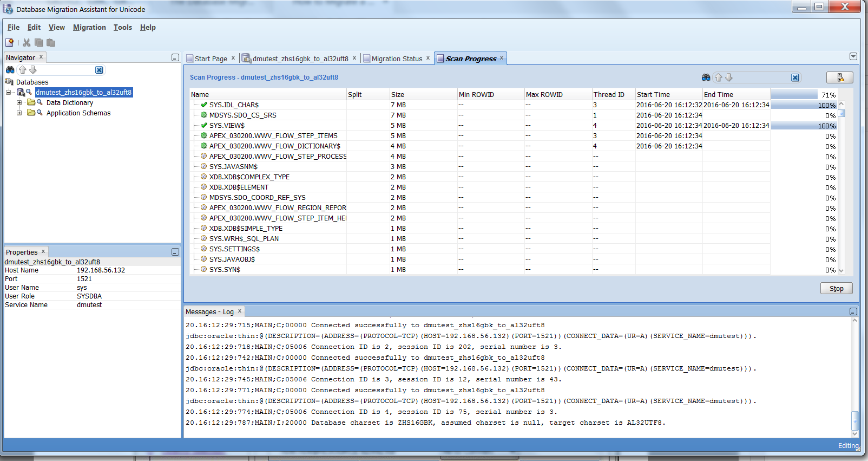Viewport: 868px width, 461px height.
Task: Clear the Navigator search field
Action: click(x=99, y=70)
